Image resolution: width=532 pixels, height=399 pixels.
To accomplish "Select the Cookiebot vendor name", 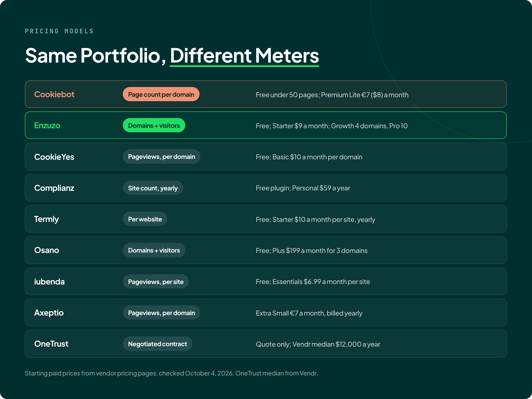I will (54, 94).
